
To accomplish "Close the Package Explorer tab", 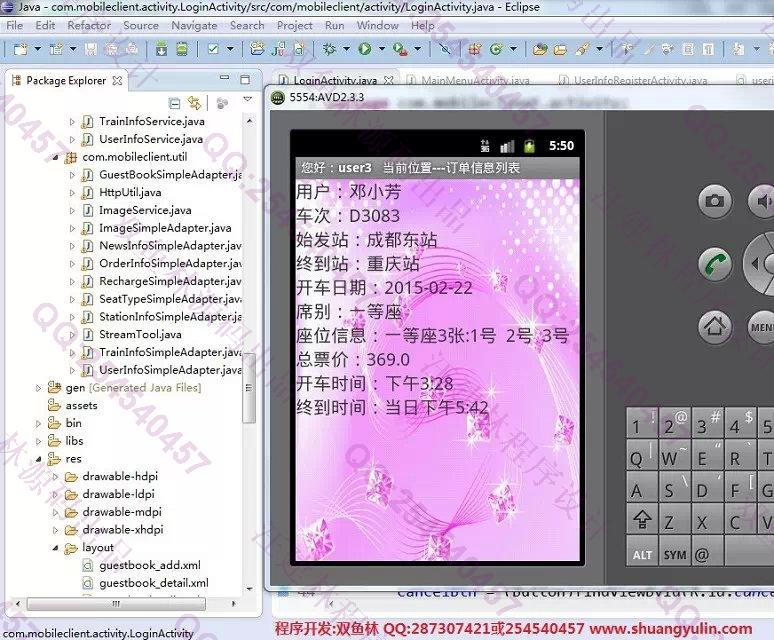I will [x=117, y=80].
